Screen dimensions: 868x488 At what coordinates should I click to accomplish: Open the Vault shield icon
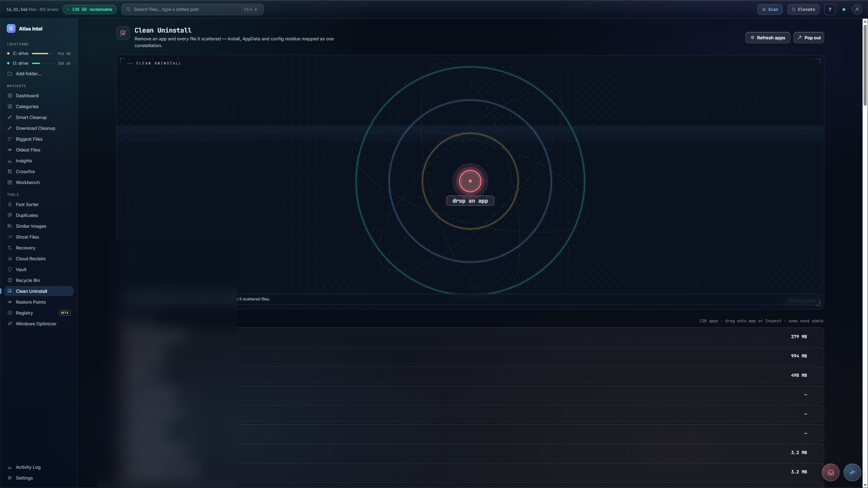[x=10, y=269]
